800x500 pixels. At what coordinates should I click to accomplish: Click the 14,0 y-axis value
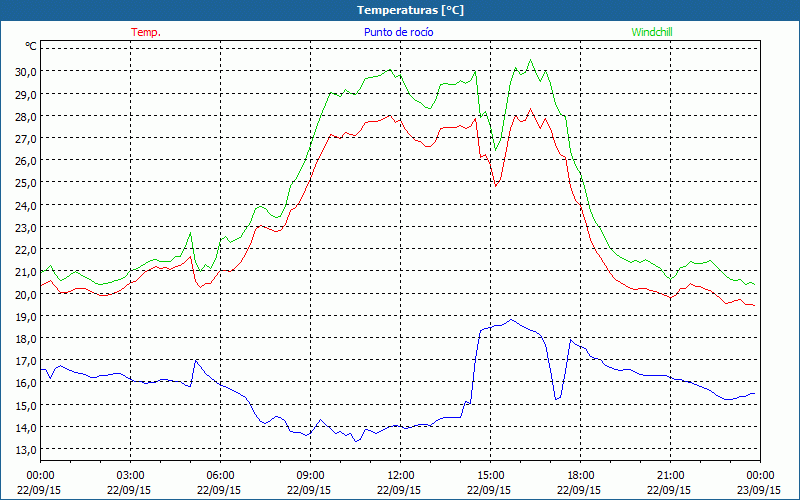(26, 428)
